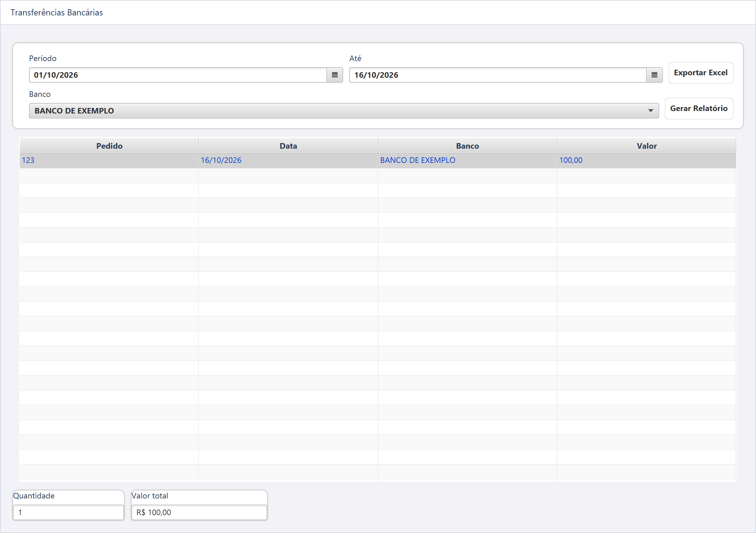Click the Exportar Excel button
This screenshot has height=533, width=756.
pyautogui.click(x=700, y=73)
